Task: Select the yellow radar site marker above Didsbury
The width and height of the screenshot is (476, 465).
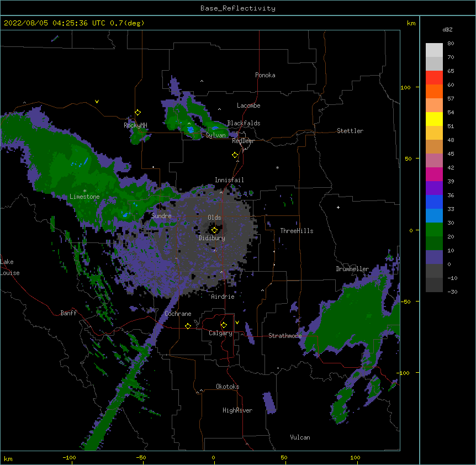Action: [x=214, y=230]
